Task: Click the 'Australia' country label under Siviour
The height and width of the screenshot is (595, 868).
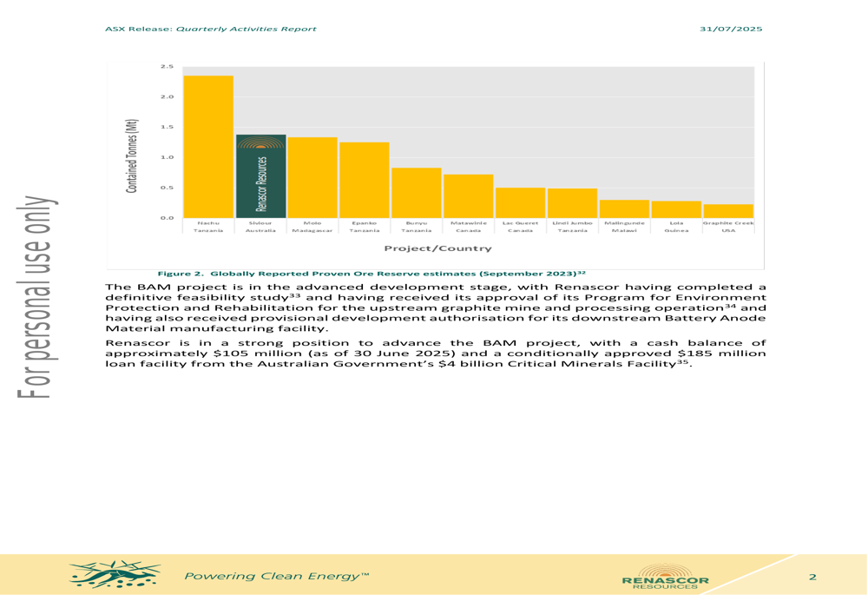Action: coord(260,230)
